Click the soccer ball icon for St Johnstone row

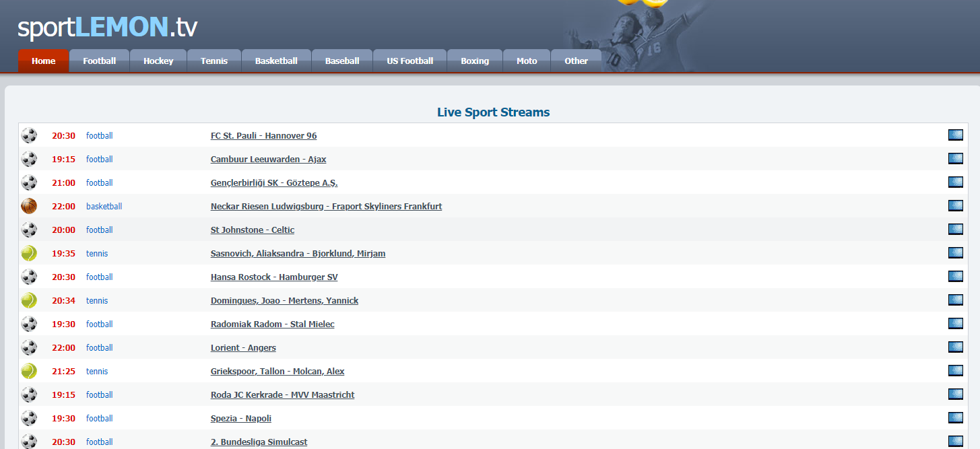[x=29, y=230]
